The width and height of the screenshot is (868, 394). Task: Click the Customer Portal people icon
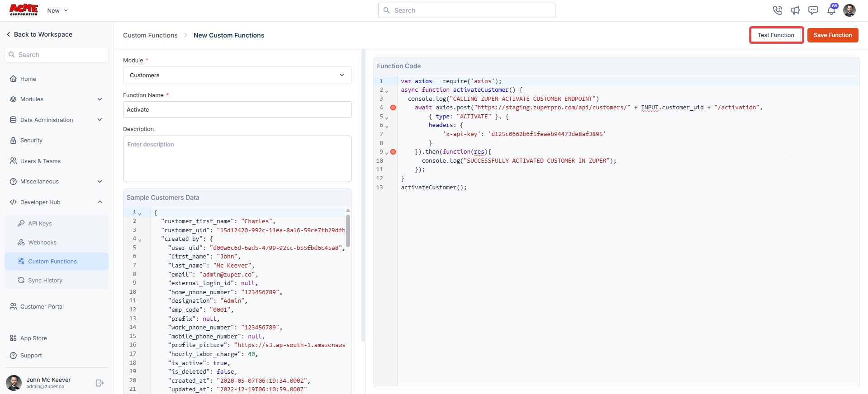[13, 306]
